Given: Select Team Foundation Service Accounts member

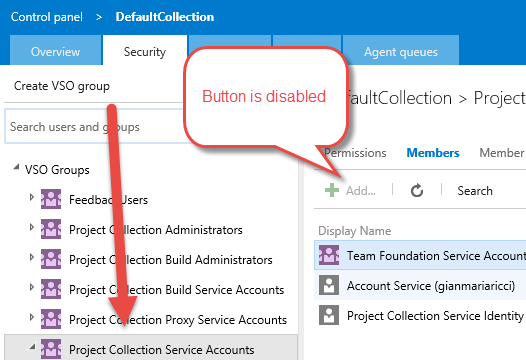Looking at the screenshot, I should tap(420, 255).
